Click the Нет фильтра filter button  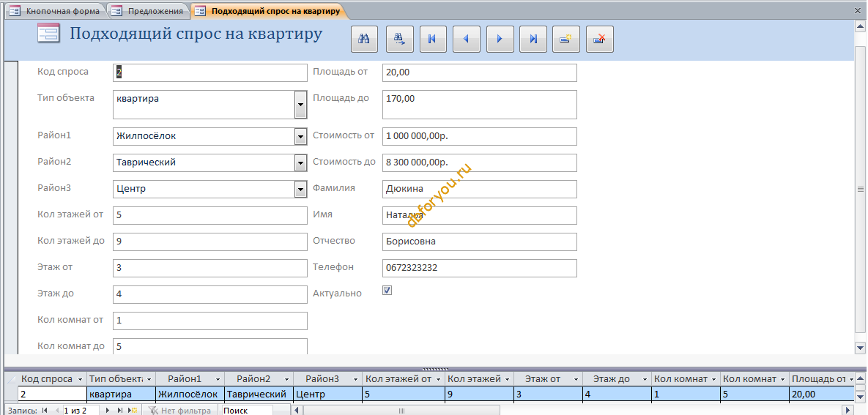point(180,411)
